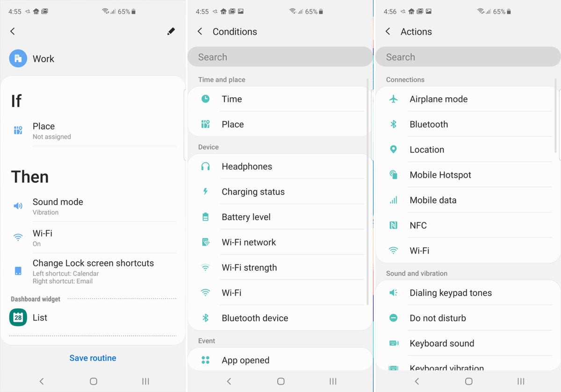Tap the App opened four-dot icon
561x392 pixels.
click(205, 360)
